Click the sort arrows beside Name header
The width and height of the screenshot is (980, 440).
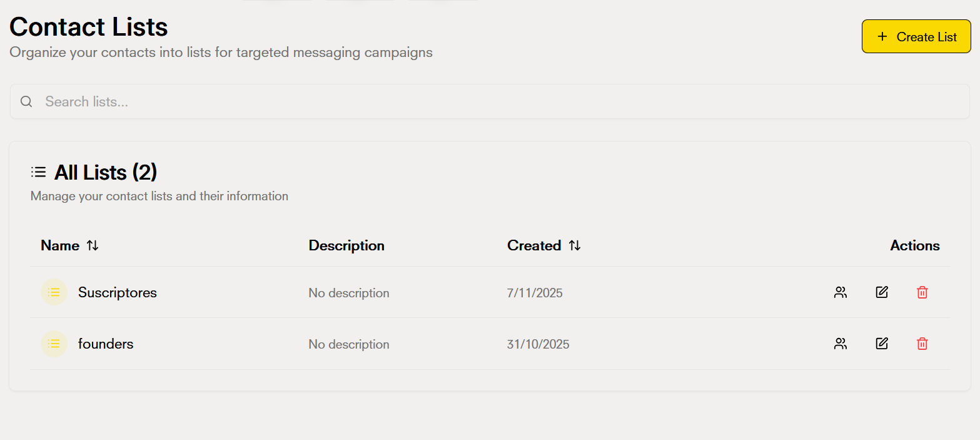92,245
